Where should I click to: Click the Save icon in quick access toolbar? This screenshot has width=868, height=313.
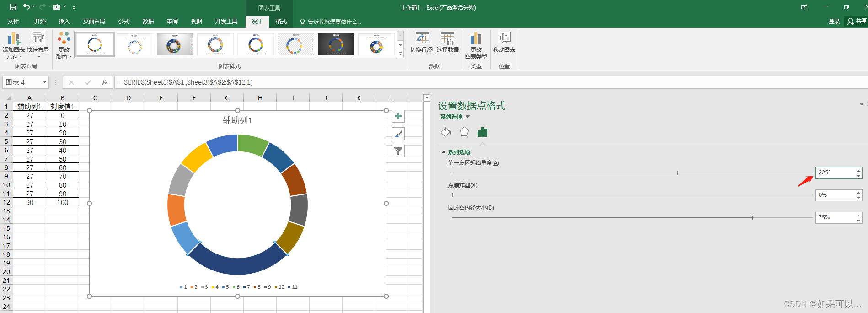click(13, 7)
